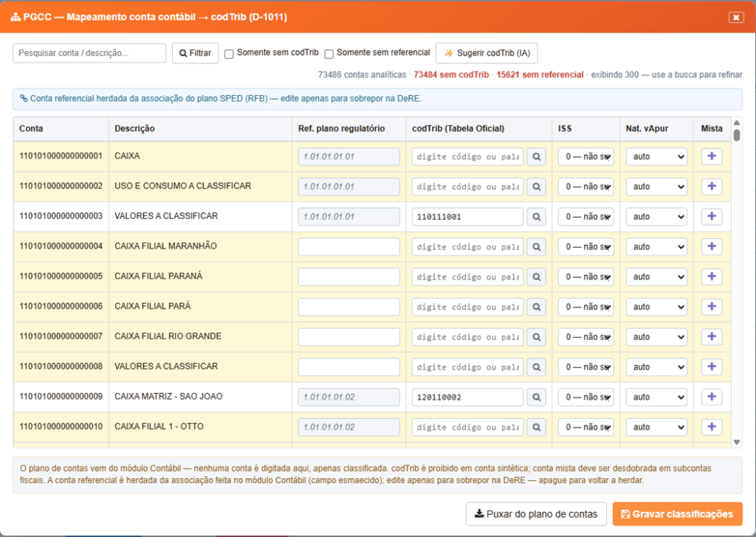Image resolution: width=756 pixels, height=537 pixels.
Task: Open Nat. vApur dropdown for CAIXA FILIAL RIO GRANDE
Action: (656, 337)
